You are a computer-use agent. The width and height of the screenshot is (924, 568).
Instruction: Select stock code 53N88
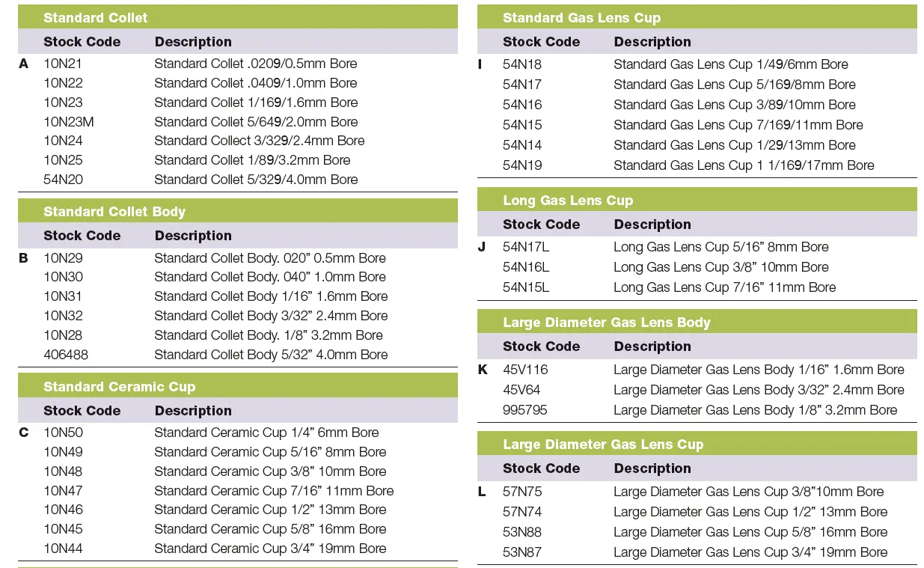click(x=522, y=532)
